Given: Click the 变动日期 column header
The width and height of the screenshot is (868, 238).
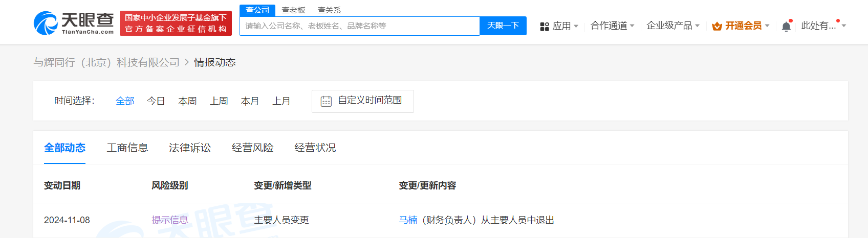Looking at the screenshot, I should (62, 185).
